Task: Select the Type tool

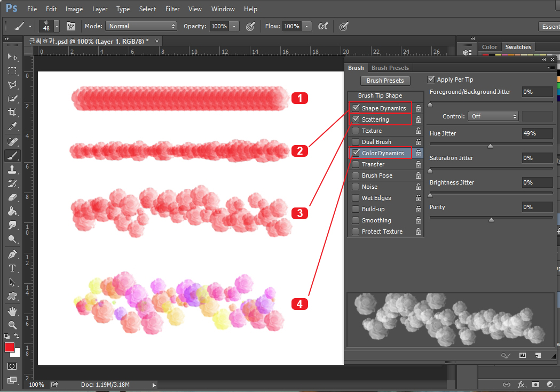Action: tap(12, 268)
